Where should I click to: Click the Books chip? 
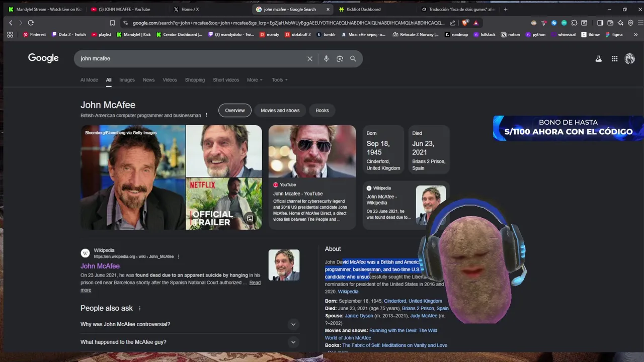(x=322, y=111)
